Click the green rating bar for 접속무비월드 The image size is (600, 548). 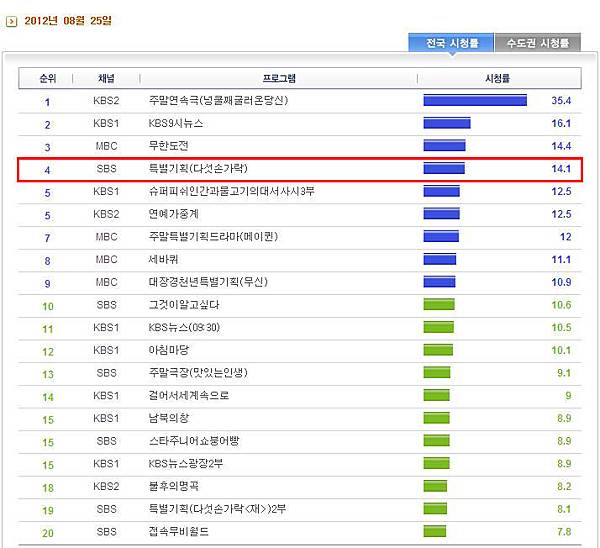pyautogui.click(x=435, y=531)
